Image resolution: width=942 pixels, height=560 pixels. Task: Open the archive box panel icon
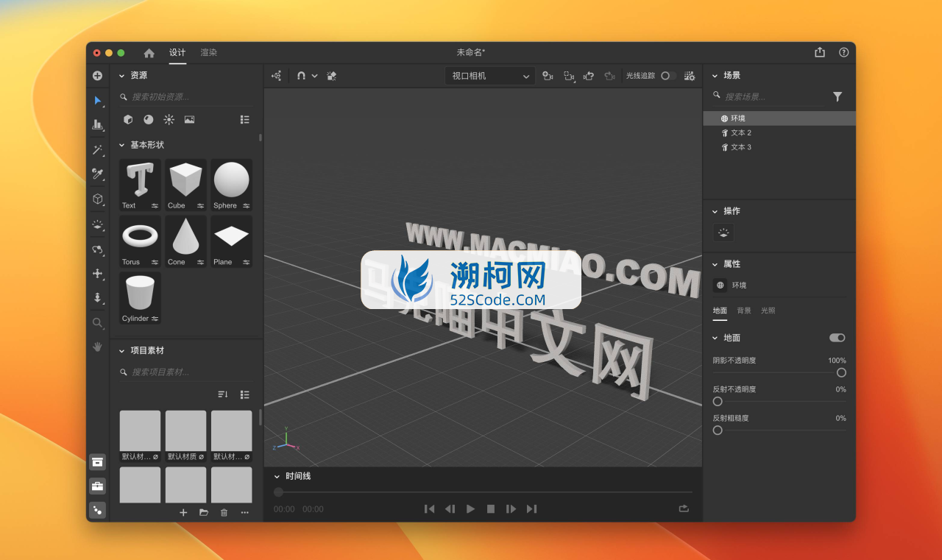(x=97, y=462)
